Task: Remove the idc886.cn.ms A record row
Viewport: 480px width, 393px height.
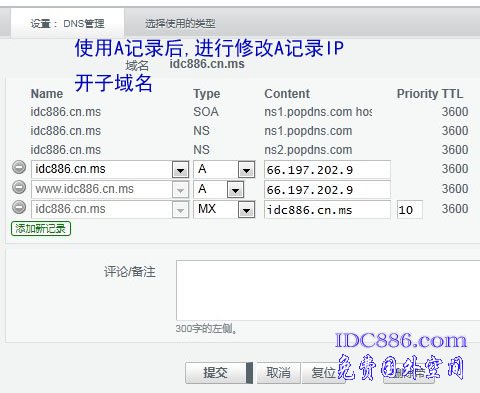Action: (x=19, y=167)
